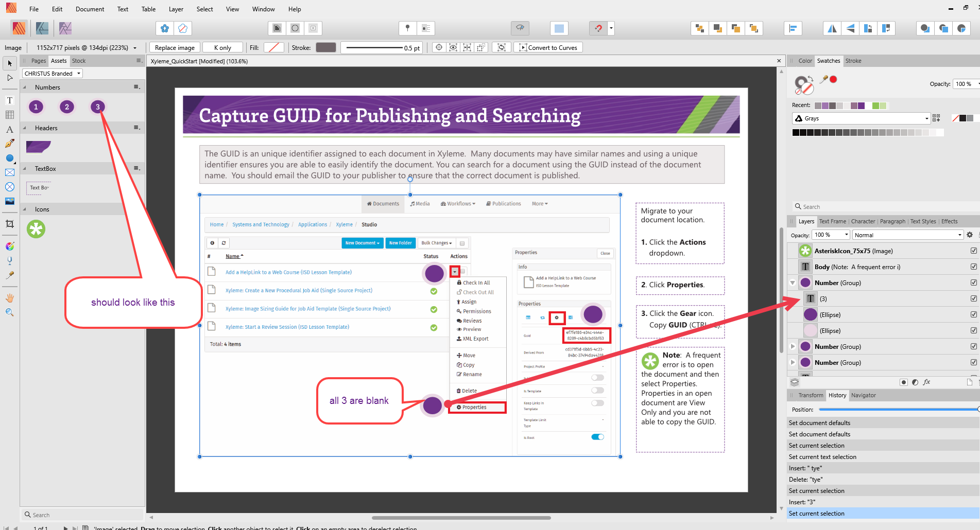
Task: Switch to the Pages tab
Action: (x=39, y=61)
